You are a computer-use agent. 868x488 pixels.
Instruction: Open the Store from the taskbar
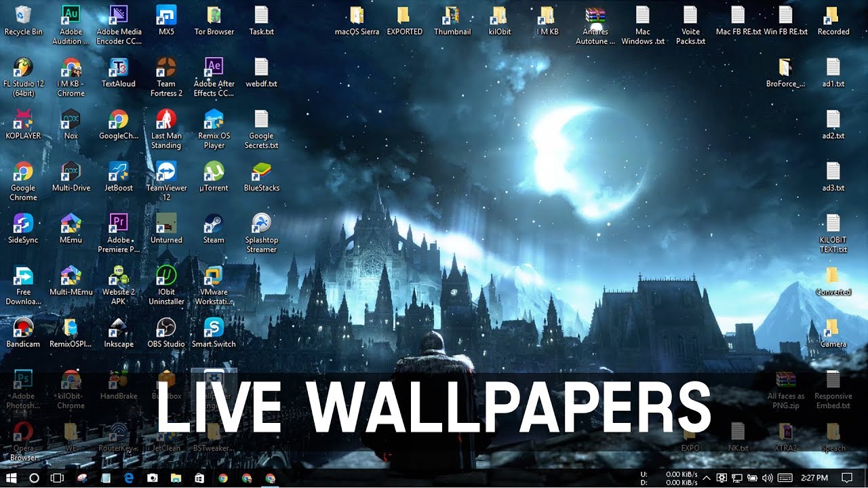point(199,478)
